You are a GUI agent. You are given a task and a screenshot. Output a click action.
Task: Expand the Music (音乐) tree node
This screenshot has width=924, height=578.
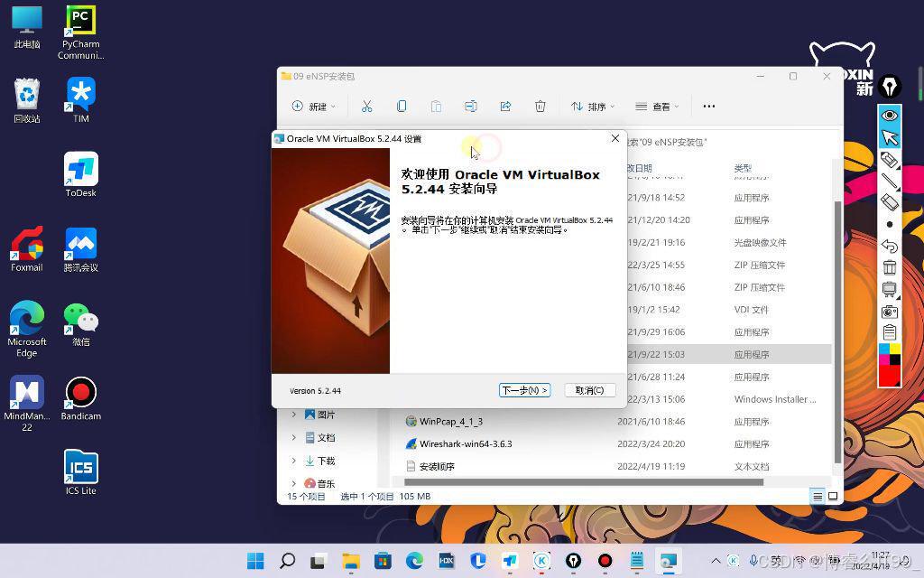point(293,483)
